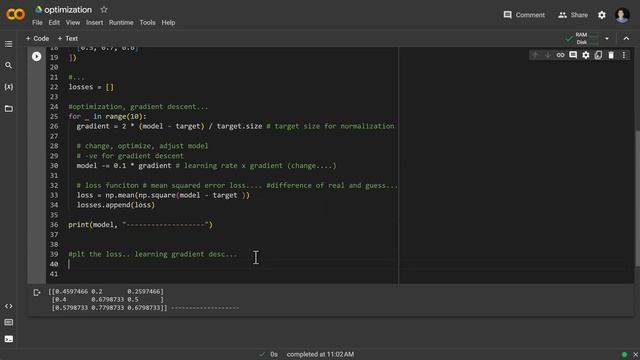
Task: Click the '# loss funciton' comment line
Action: [237, 185]
